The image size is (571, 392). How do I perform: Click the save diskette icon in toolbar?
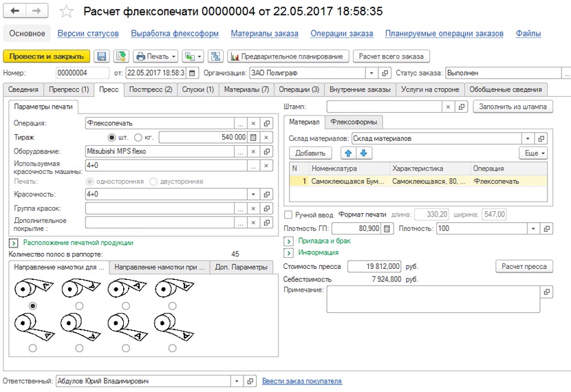coord(102,56)
